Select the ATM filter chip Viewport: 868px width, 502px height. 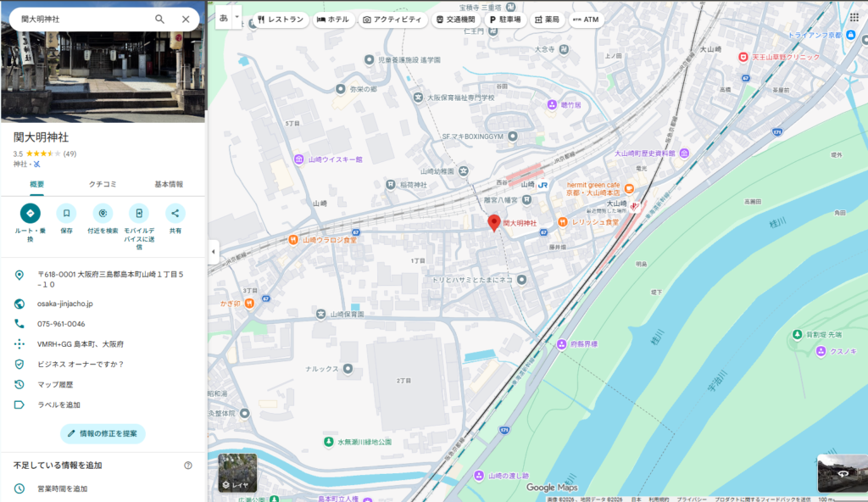(586, 20)
